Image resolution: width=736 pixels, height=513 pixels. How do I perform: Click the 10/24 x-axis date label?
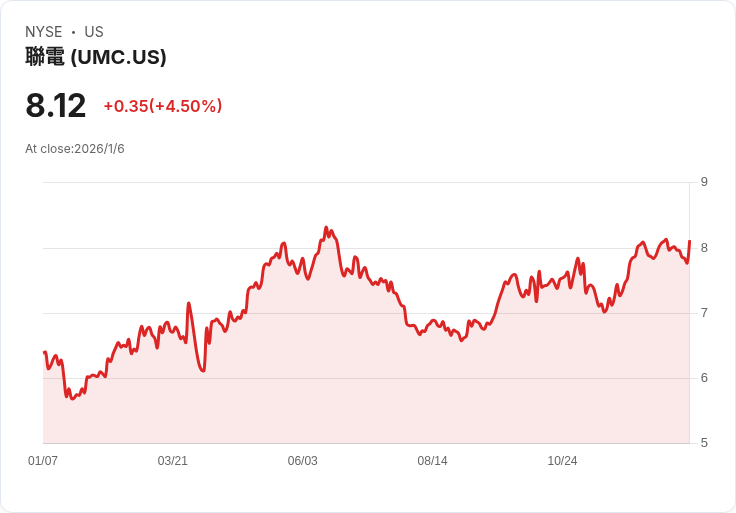coord(562,460)
